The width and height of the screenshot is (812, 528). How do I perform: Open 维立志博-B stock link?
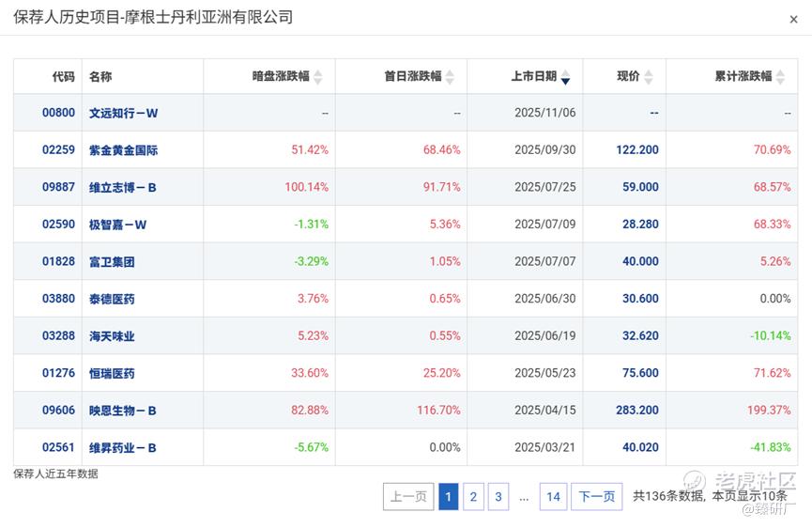123,188
